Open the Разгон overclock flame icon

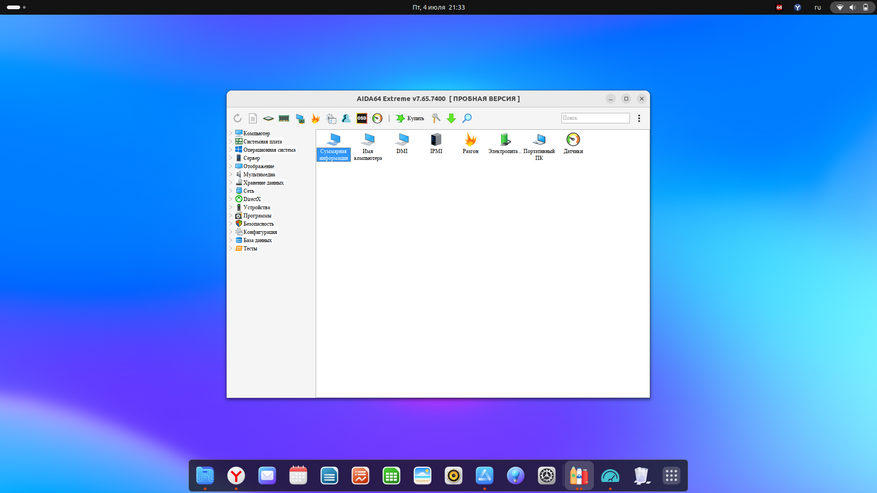click(x=470, y=140)
